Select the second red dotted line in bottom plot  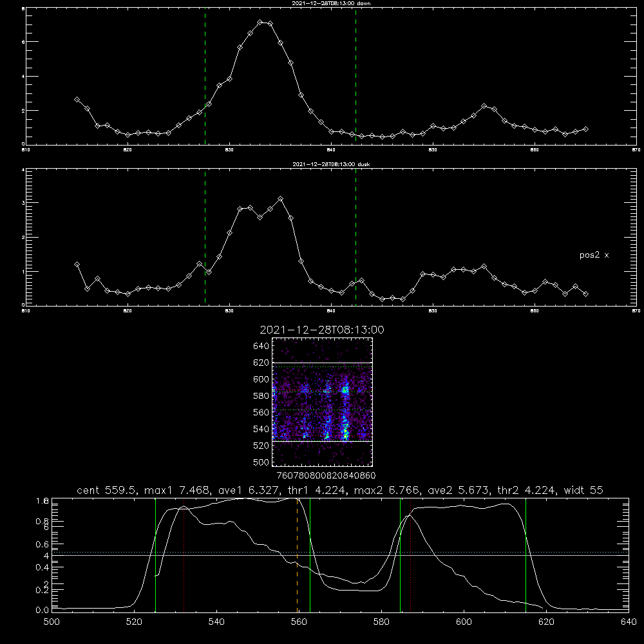(410, 554)
